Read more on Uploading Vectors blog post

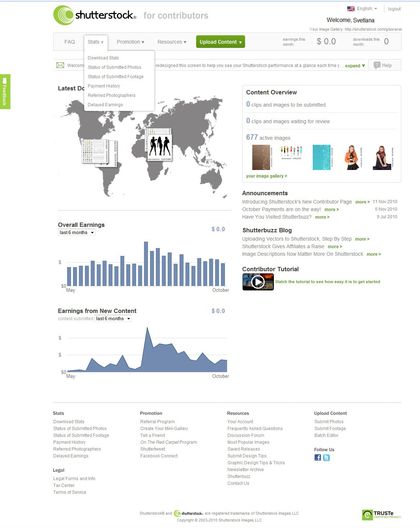click(362, 239)
